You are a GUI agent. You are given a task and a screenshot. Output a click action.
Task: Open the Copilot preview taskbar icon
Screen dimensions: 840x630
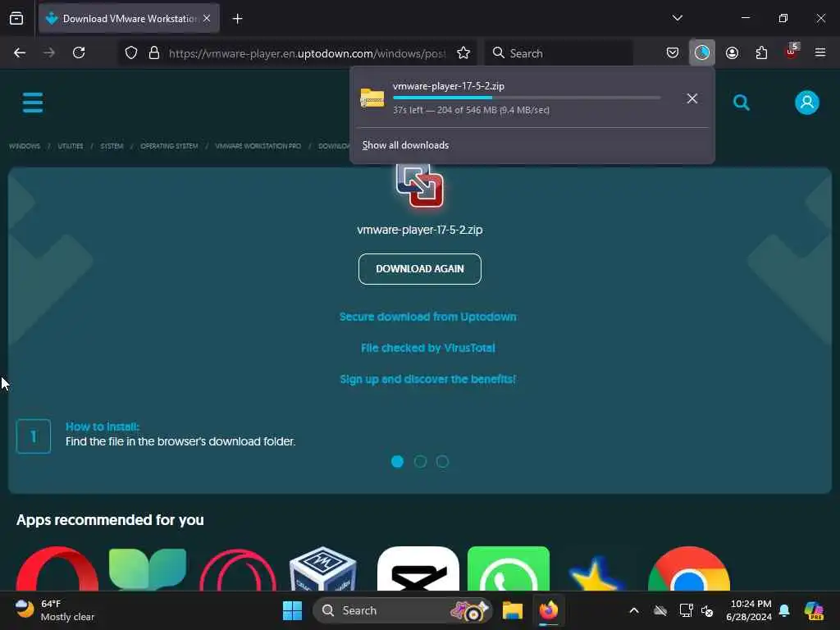pos(815,610)
